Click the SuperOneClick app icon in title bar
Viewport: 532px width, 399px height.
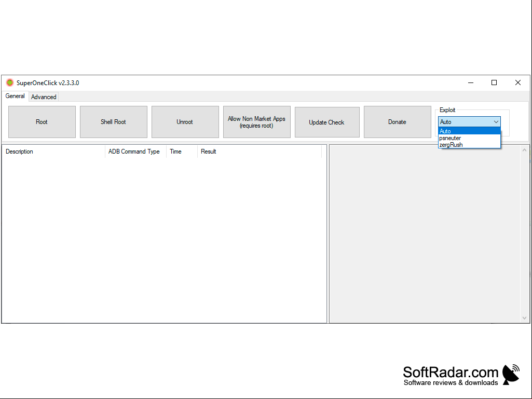(9, 82)
